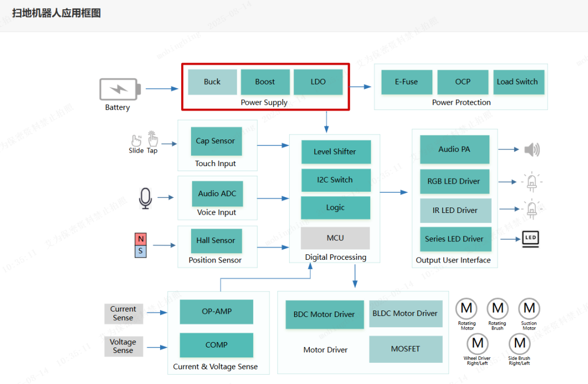The width and height of the screenshot is (588, 384).
Task: Click the Slide gesture hand icon
Action: [x=136, y=141]
